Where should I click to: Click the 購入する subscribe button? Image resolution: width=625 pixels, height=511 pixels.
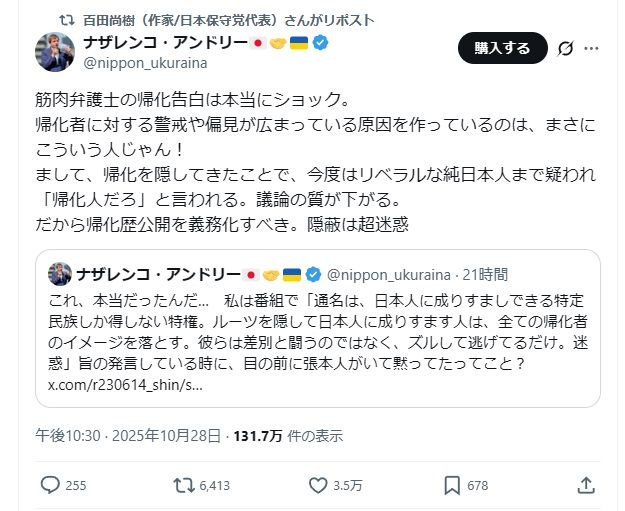pyautogui.click(x=502, y=48)
